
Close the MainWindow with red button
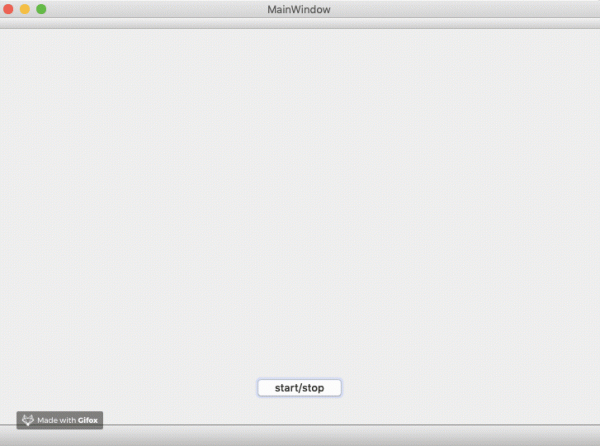click(8, 9)
